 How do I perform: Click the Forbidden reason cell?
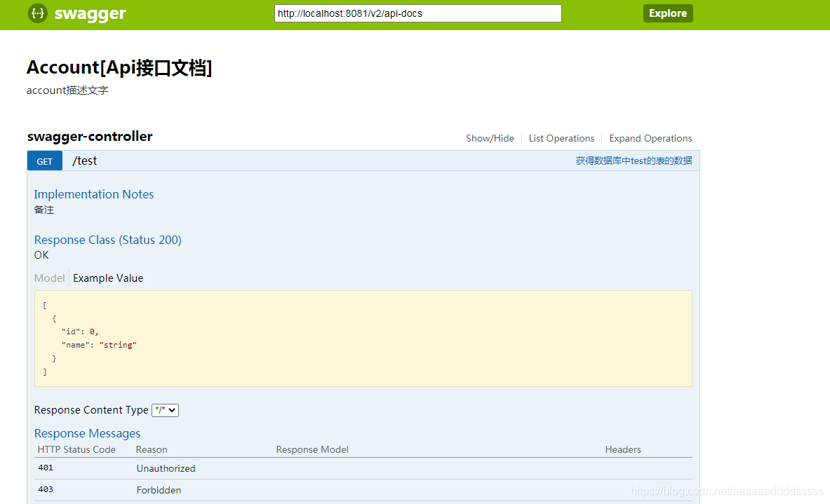[x=159, y=490]
